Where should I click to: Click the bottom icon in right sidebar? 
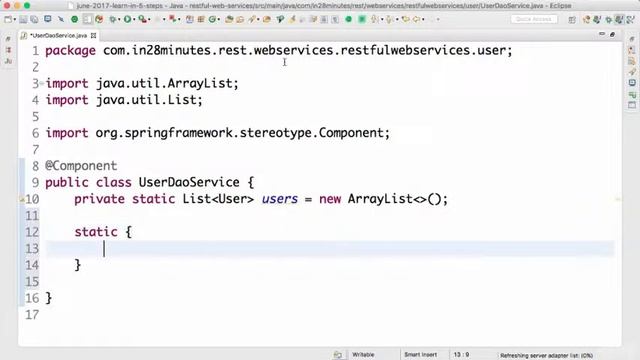tap(632, 105)
